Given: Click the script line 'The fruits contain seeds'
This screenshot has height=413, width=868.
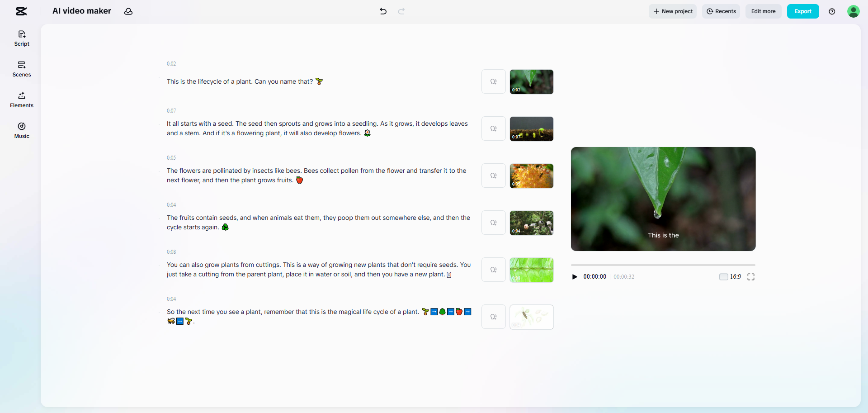Looking at the screenshot, I should 318,223.
